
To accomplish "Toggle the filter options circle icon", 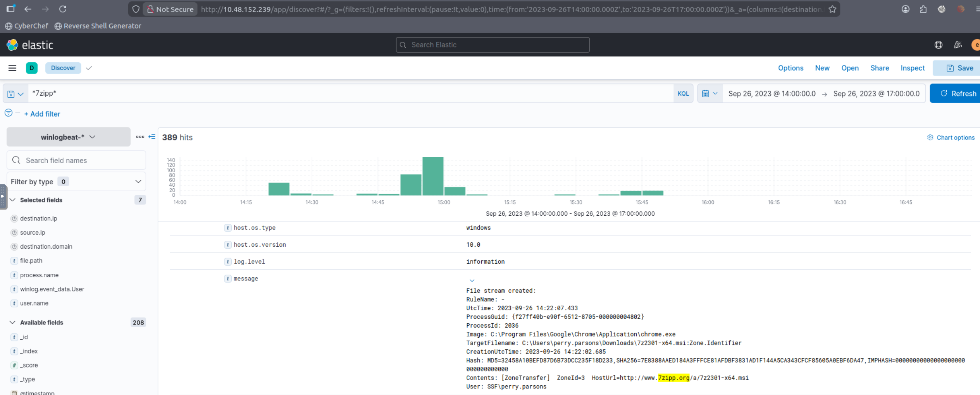I will [9, 113].
